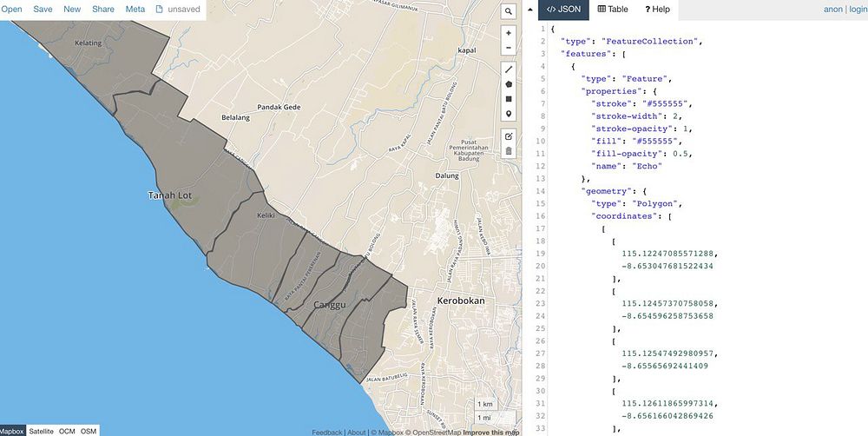Screen dimensions: 868x436
Task: Activate the delete layers trash tool
Action: [x=508, y=150]
